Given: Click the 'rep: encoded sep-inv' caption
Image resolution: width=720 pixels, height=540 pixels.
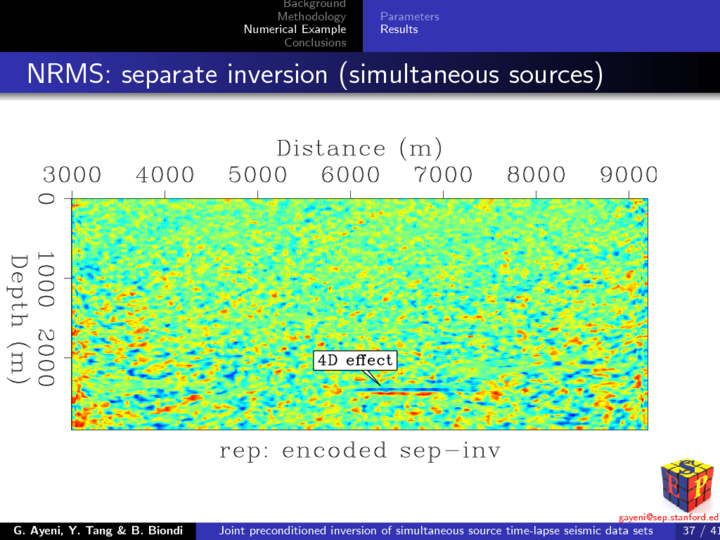Looking at the screenshot, I should click(359, 451).
